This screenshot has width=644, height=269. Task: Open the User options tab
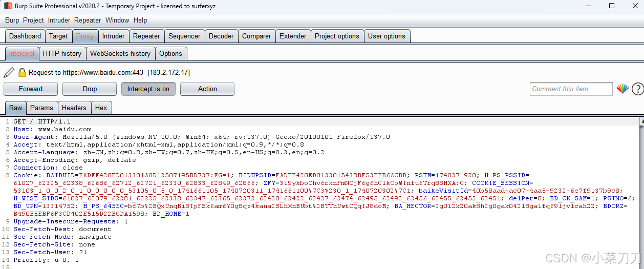pyautogui.click(x=387, y=36)
